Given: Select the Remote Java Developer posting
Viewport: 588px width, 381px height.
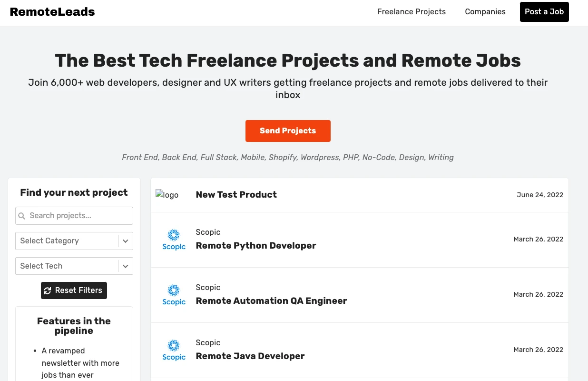Looking at the screenshot, I should click(250, 356).
